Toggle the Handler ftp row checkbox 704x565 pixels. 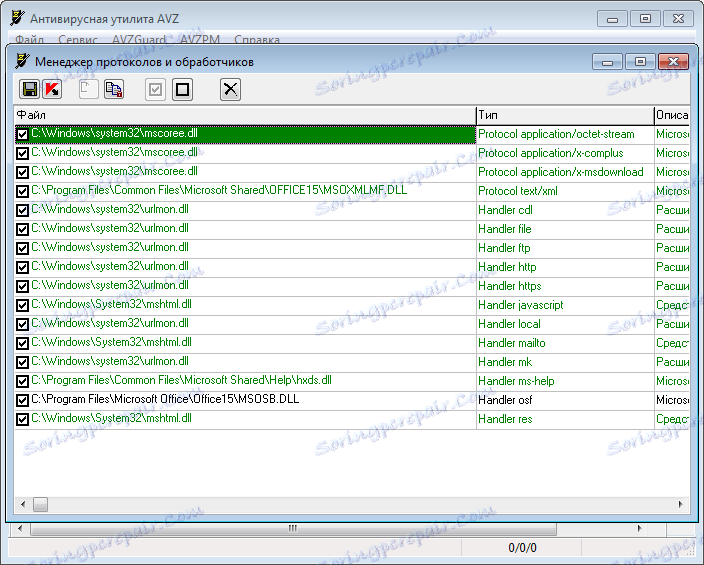22,248
